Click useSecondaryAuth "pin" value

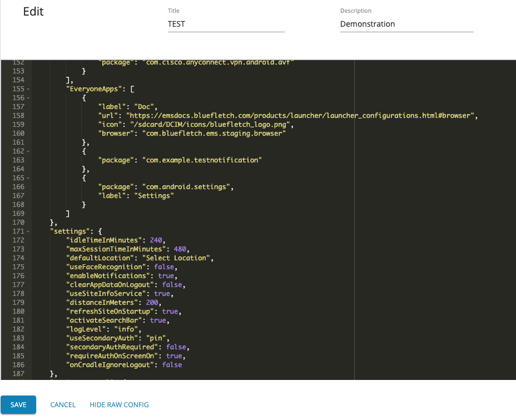(x=156, y=338)
